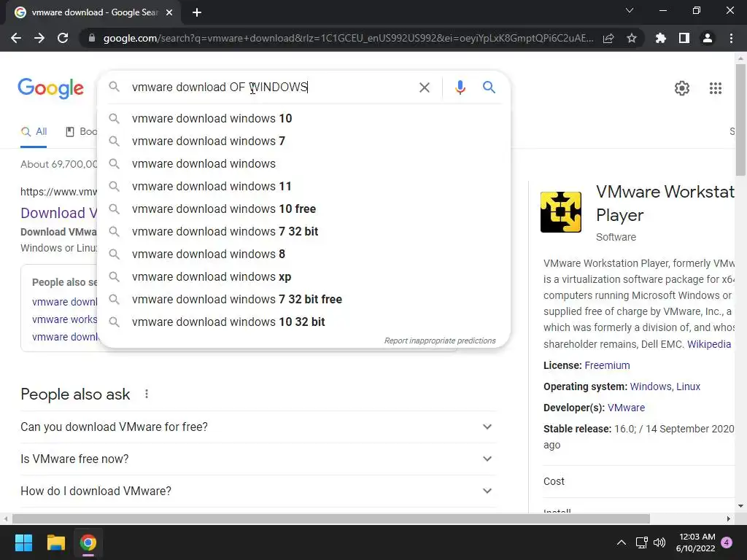Open File Explorer from the taskbar
The height and width of the screenshot is (560, 747).
pyautogui.click(x=55, y=542)
